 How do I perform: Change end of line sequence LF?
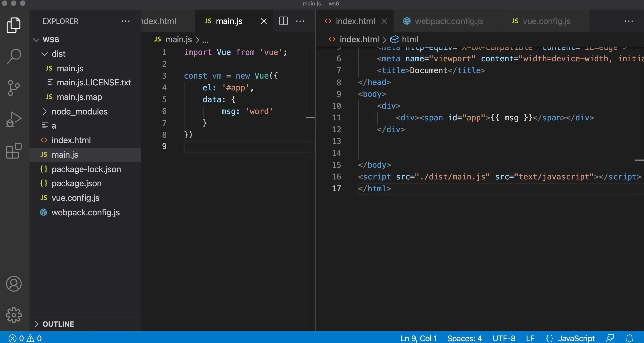tap(530, 338)
